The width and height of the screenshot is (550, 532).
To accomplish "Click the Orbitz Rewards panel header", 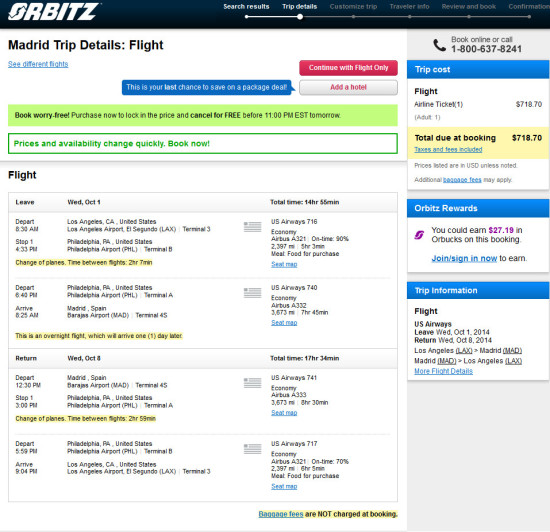I will (478, 208).
